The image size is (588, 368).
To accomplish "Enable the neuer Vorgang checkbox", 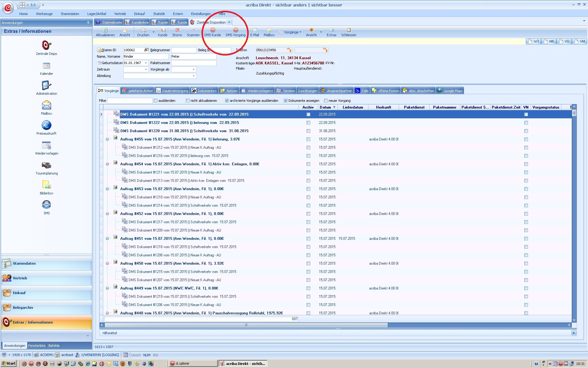I will pyautogui.click(x=326, y=101).
